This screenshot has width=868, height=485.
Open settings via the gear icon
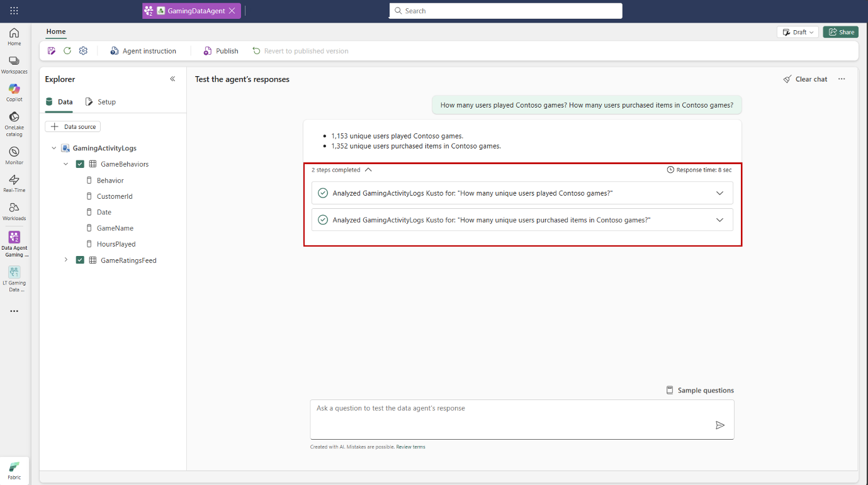83,50
